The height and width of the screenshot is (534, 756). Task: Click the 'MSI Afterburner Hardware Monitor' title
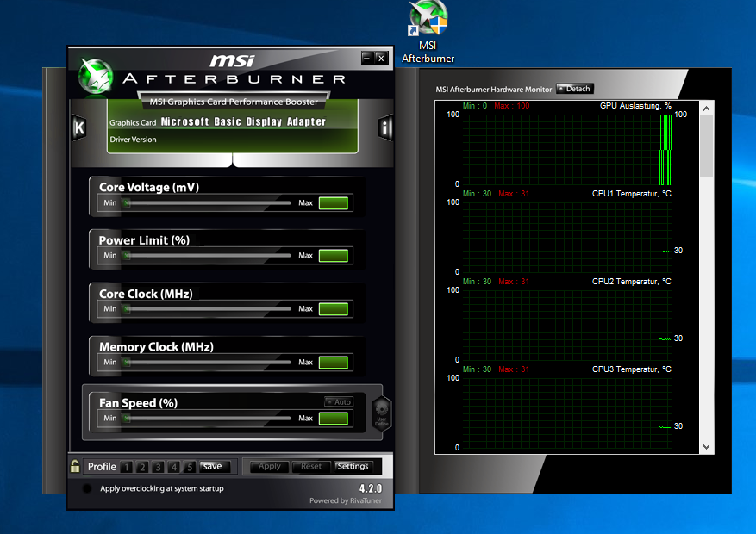(494, 89)
